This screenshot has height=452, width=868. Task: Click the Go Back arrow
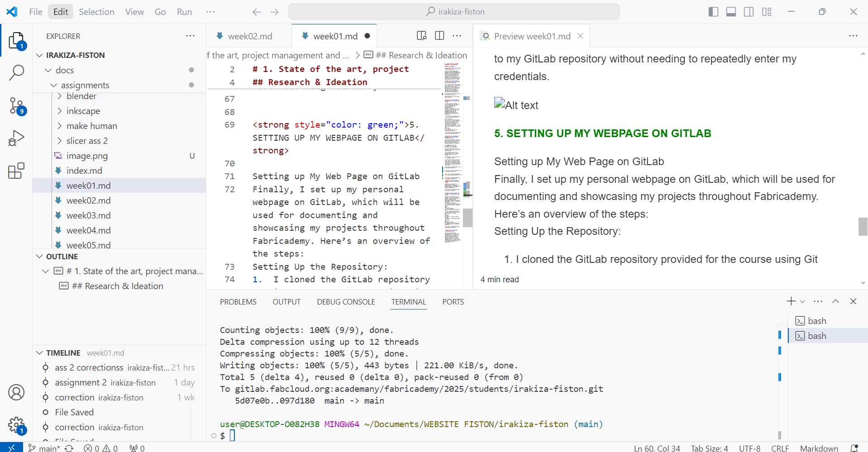coord(257,12)
